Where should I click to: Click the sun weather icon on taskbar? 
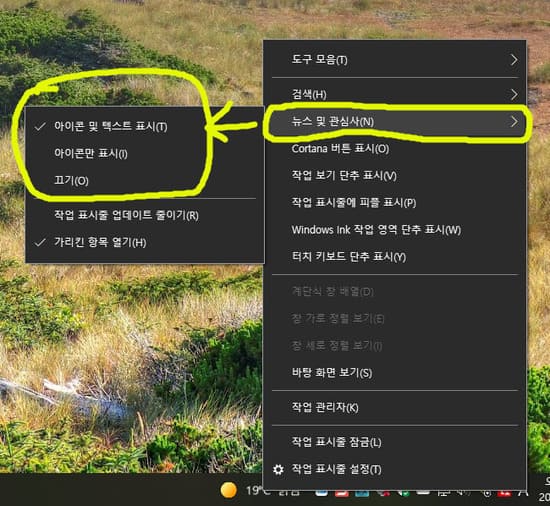(228, 490)
